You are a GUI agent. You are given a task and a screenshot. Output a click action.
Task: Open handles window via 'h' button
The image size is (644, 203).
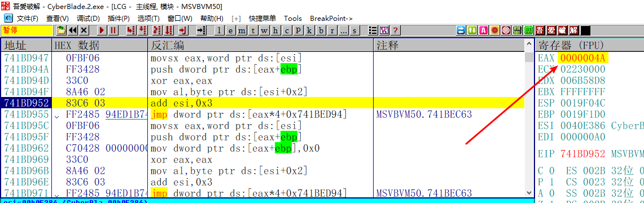pos(275,30)
